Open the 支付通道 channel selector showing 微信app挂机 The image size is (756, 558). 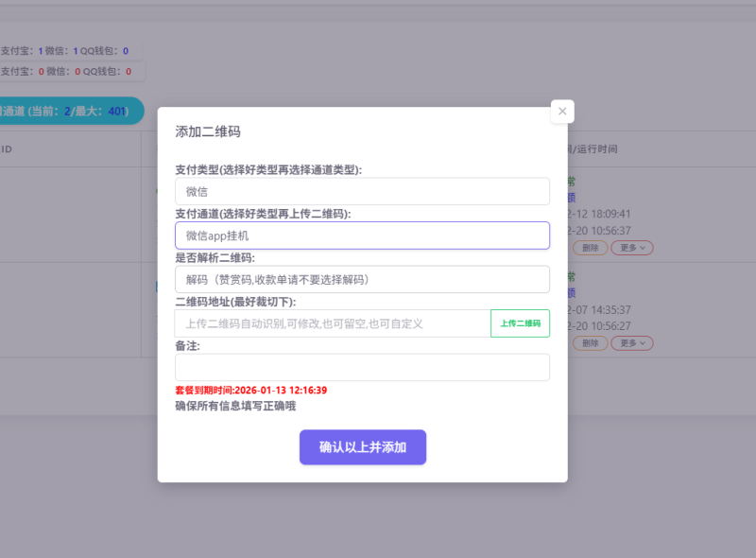[363, 235]
